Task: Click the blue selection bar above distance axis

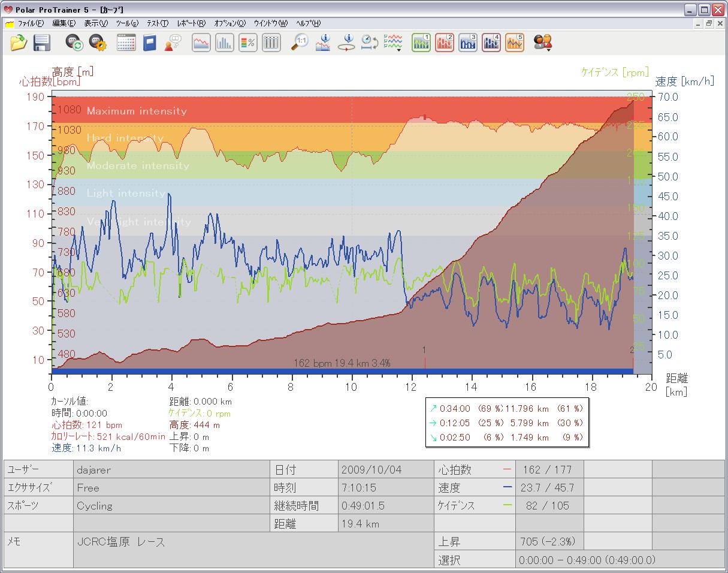Action: coord(342,372)
